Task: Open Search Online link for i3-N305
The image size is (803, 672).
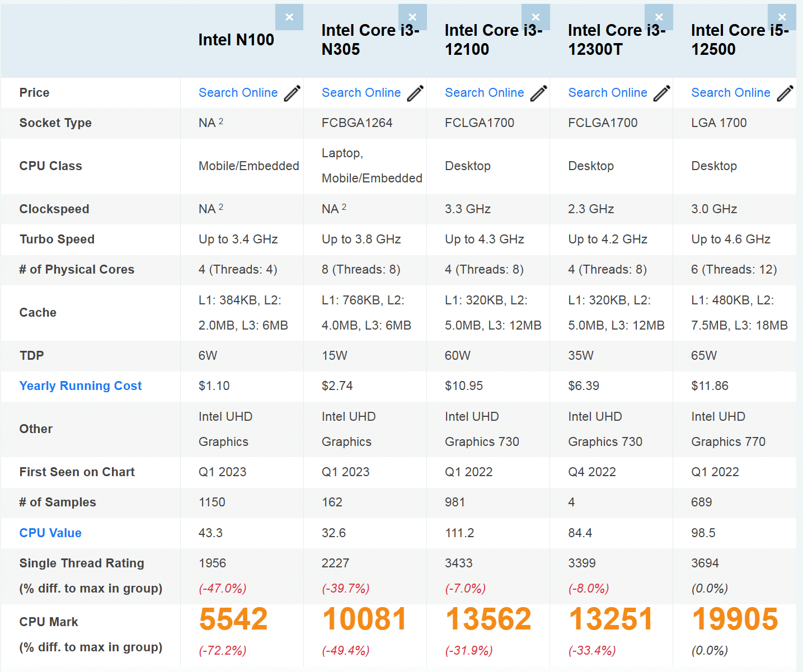Action: pos(361,93)
